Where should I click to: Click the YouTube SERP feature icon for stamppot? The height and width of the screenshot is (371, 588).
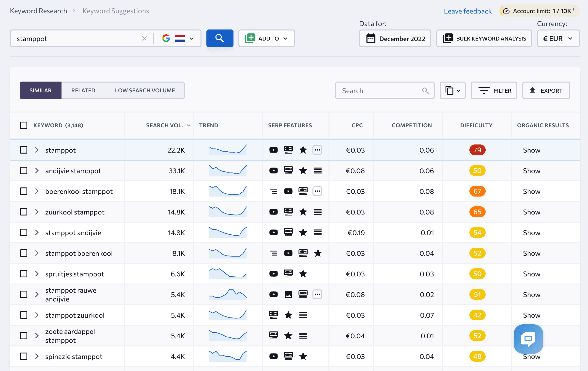273,150
